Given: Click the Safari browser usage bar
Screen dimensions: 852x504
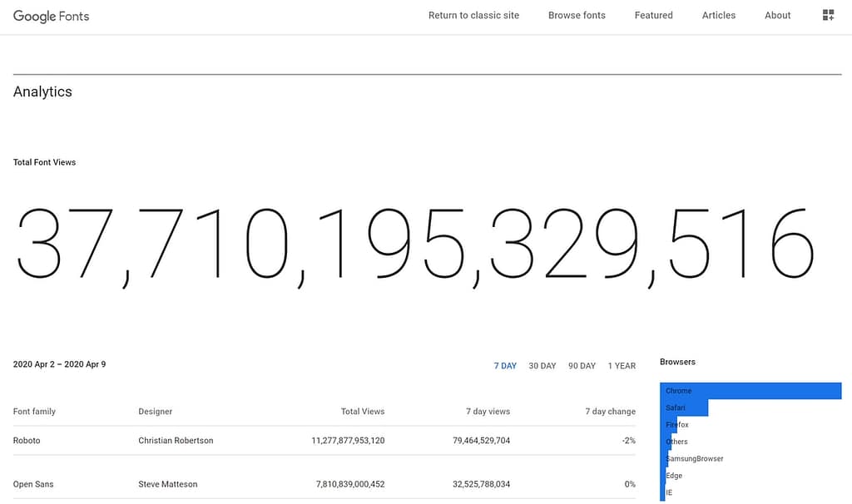Looking at the screenshot, I should pos(684,408).
